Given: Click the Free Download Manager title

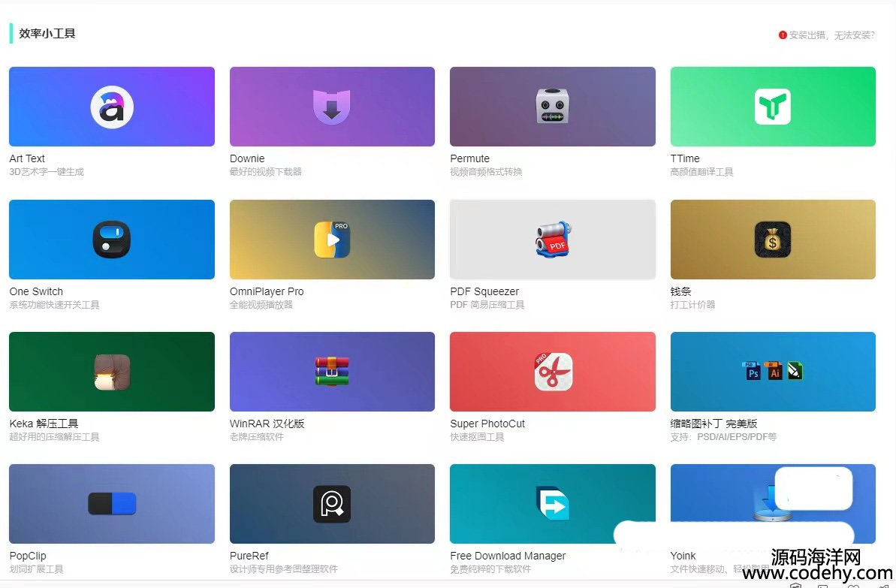Looking at the screenshot, I should pos(508,556).
